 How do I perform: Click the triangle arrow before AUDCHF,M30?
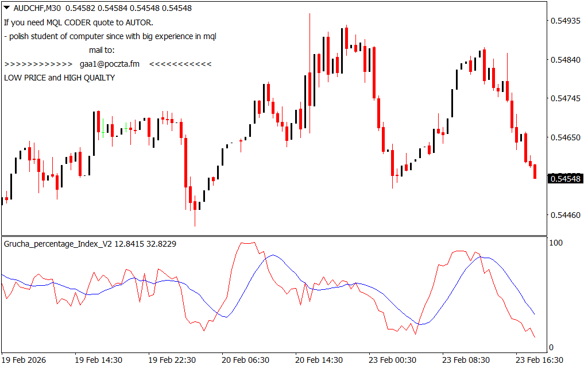pyautogui.click(x=7, y=8)
